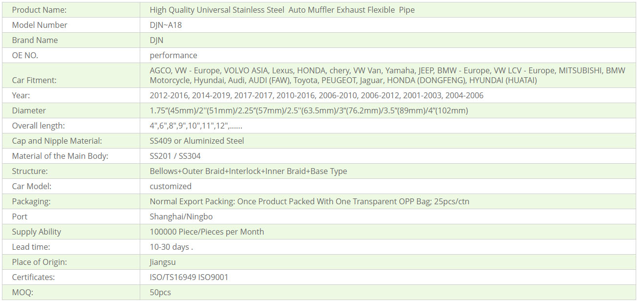Image resolution: width=644 pixels, height=303 pixels.
Task: Click the Shanghai/Ningbo port value
Action: point(181,216)
